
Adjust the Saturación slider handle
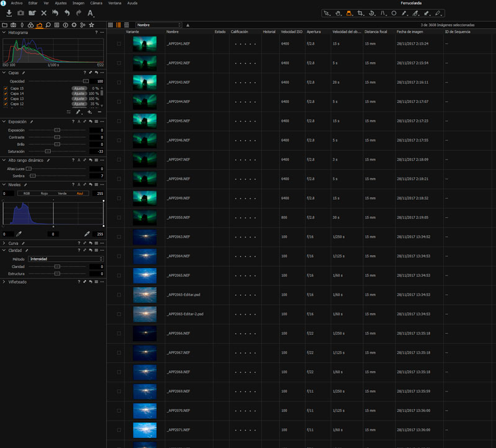[48, 151]
